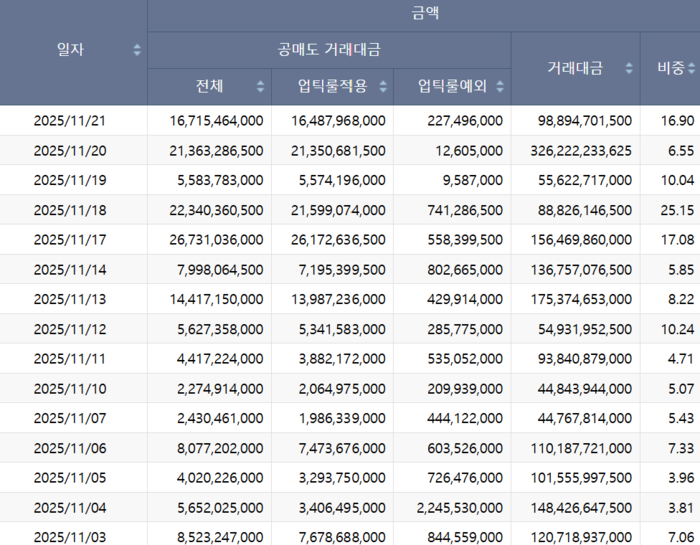
Task: Click the 22,340,360,500 total value cell
Action: (209, 210)
